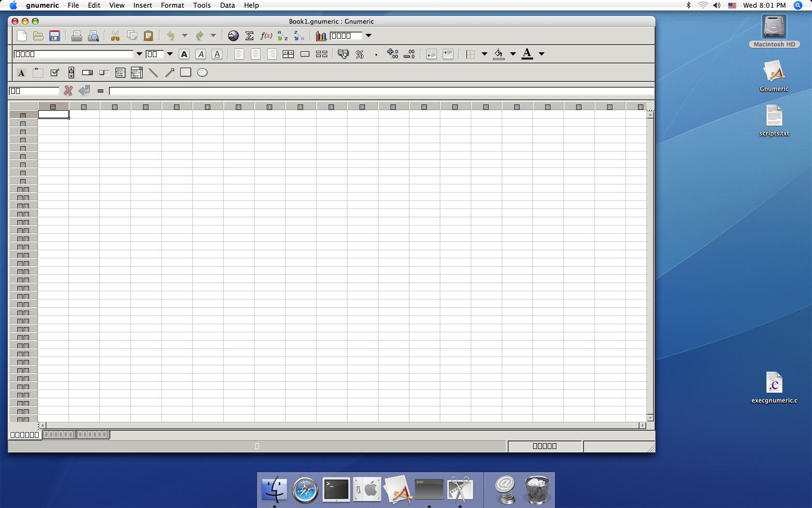Insert a hyperlink with globe icon
This screenshot has width=812, height=508.
[233, 36]
